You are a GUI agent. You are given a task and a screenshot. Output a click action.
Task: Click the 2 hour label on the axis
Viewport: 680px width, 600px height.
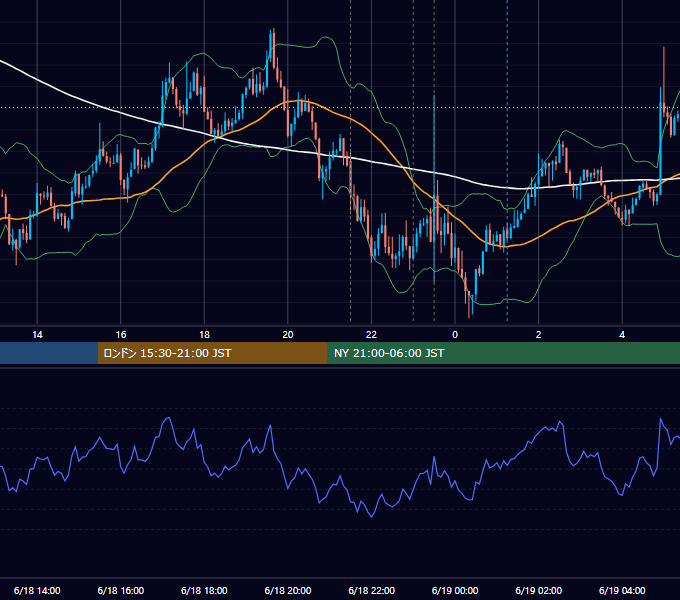pyautogui.click(x=539, y=335)
